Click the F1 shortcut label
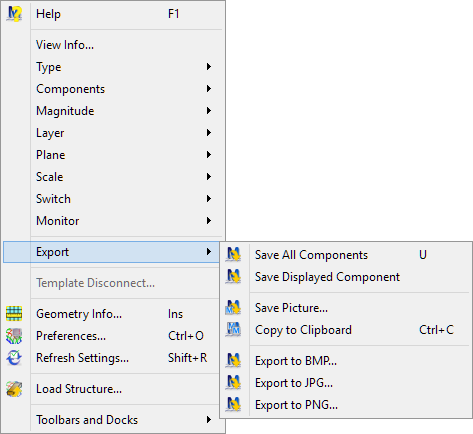 coord(174,14)
